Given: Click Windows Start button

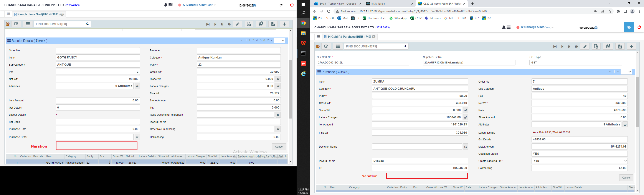Looking at the screenshot, I should (x=303, y=4).
